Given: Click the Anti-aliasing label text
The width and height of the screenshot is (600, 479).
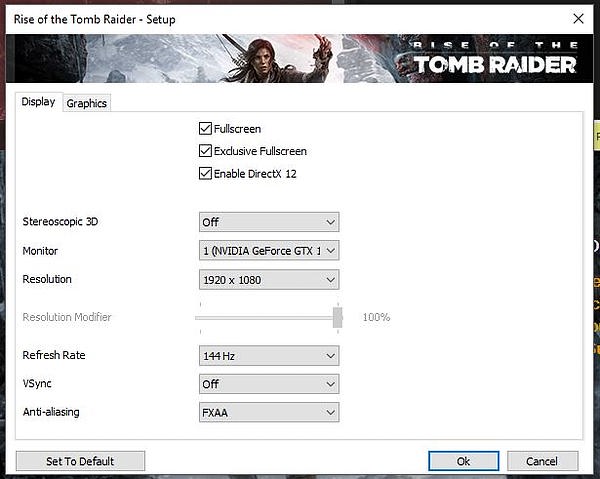Looking at the screenshot, I should pyautogui.click(x=51, y=412).
